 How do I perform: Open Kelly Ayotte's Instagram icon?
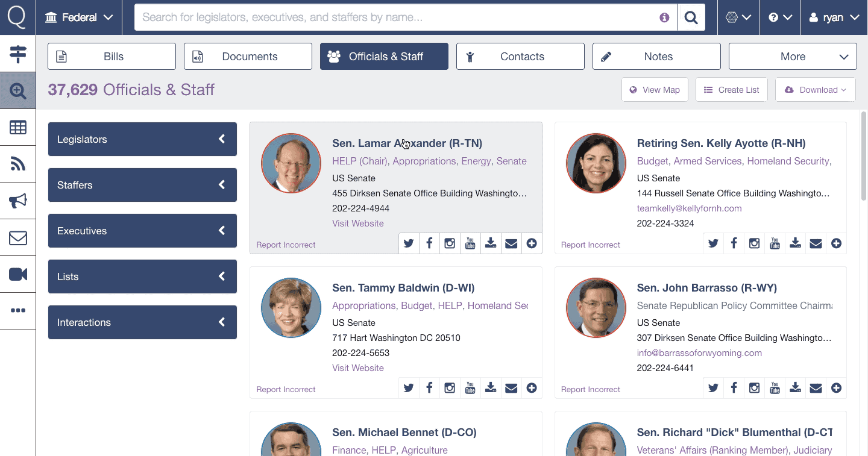click(755, 243)
